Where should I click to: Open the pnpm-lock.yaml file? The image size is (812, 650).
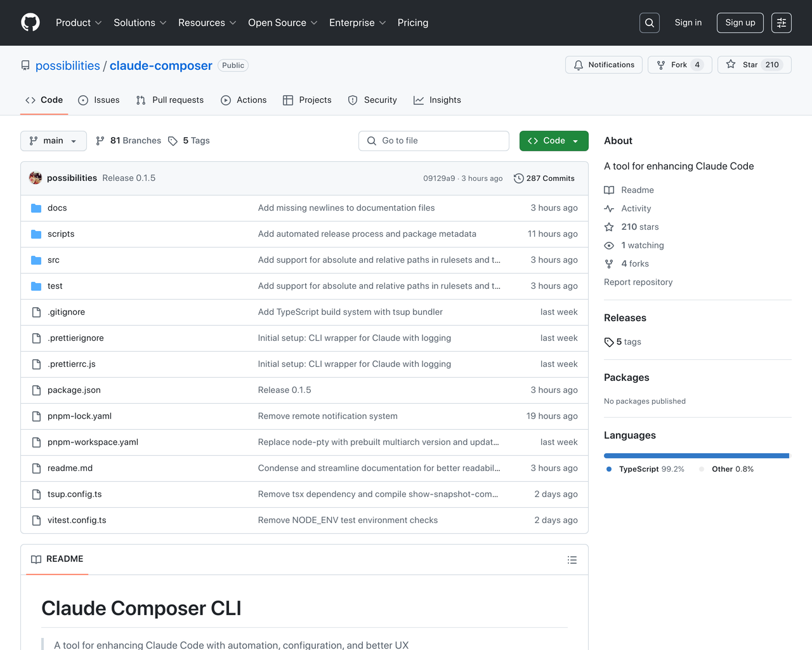(x=79, y=416)
